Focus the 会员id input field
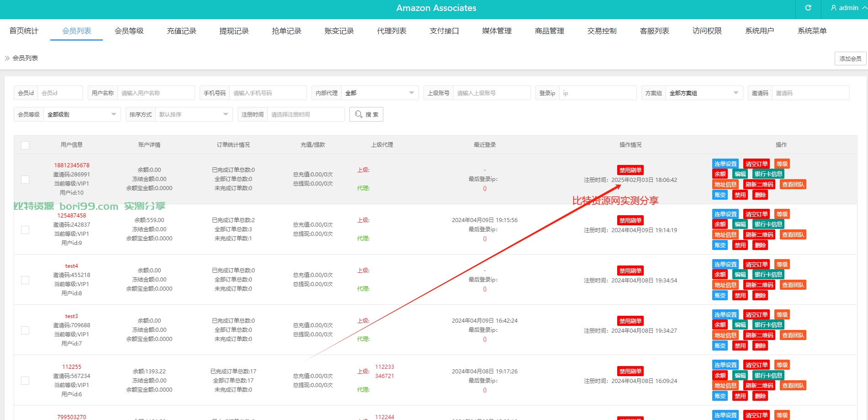 point(60,93)
